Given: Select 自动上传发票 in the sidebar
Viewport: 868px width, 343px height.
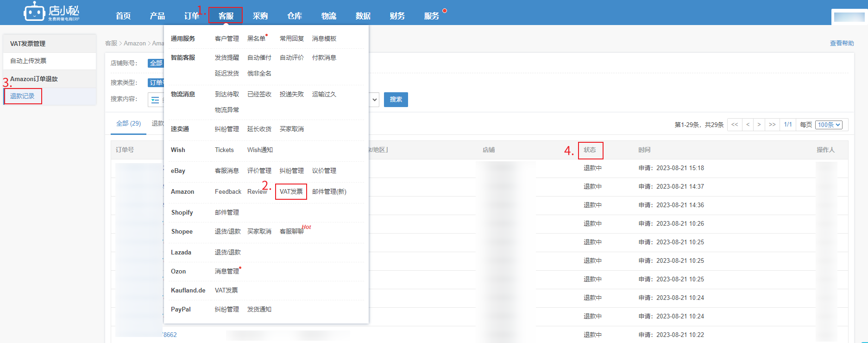Looking at the screenshot, I should tap(28, 61).
